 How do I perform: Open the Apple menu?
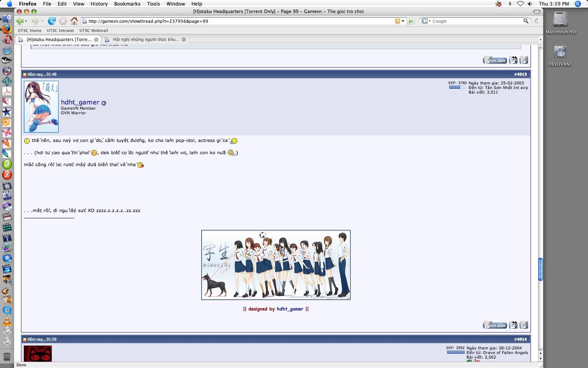click(x=9, y=4)
